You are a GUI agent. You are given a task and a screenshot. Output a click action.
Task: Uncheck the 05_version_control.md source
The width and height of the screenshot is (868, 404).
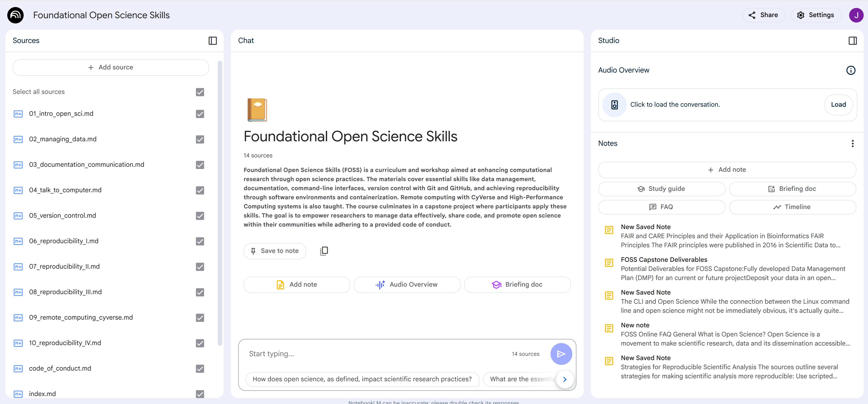[200, 216]
